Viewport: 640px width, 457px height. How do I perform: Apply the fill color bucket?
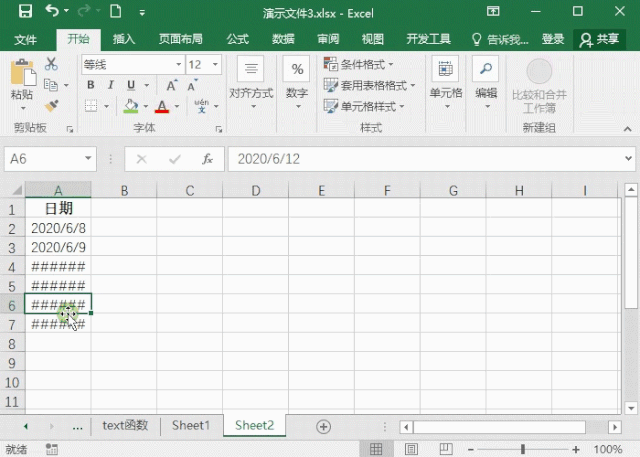pos(131,106)
